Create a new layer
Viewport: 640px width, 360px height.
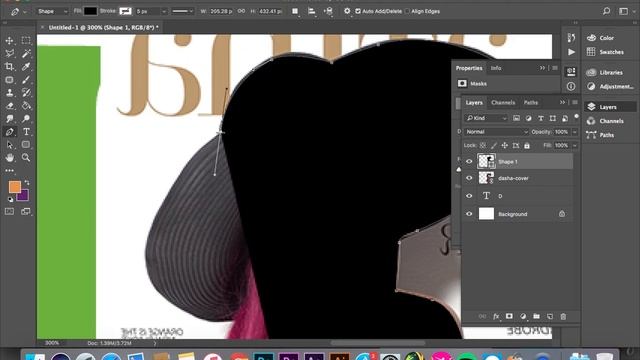coord(550,316)
